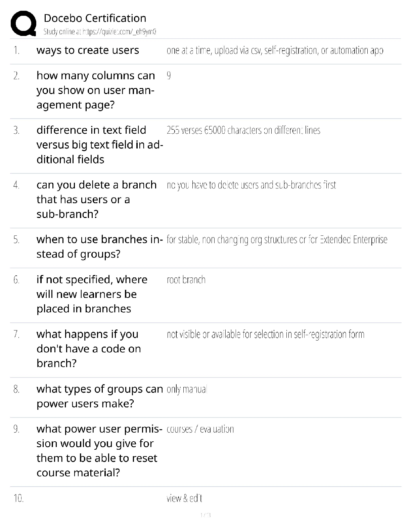The height and width of the screenshot is (532, 411).
Task: Click the page number indicator 1/3
Action: (205, 515)
